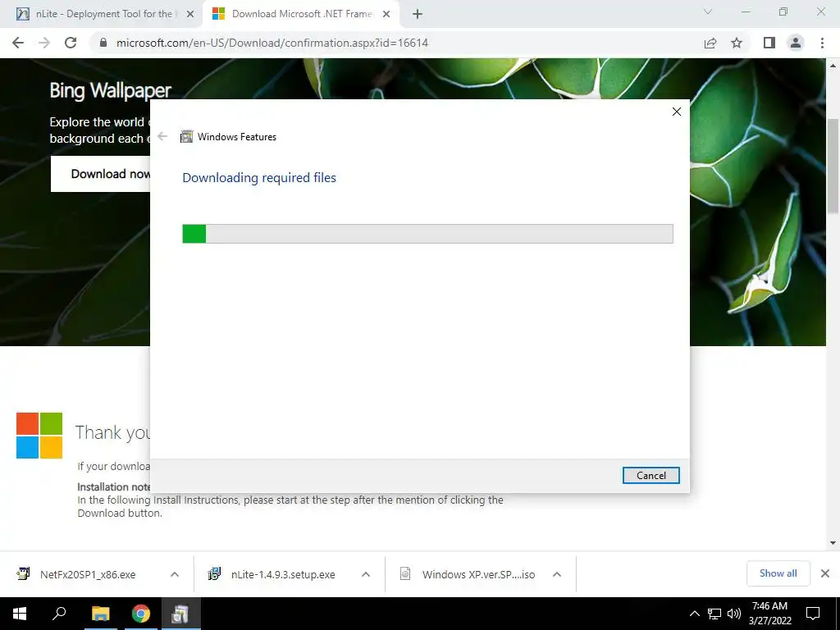Viewport: 840px width, 630px height.
Task: Close the downloads bar
Action: (x=825, y=573)
